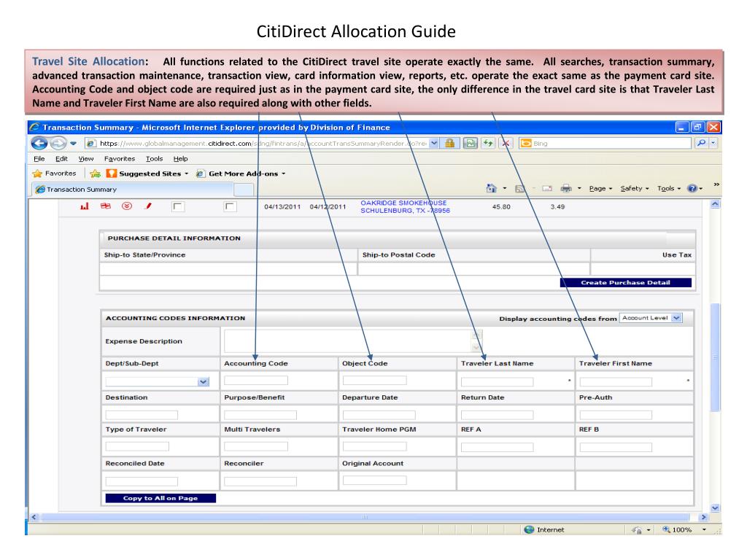Viewport: 747px width, 560px height.
Task: Open the command bar Tools dropdown
Action: (x=669, y=189)
